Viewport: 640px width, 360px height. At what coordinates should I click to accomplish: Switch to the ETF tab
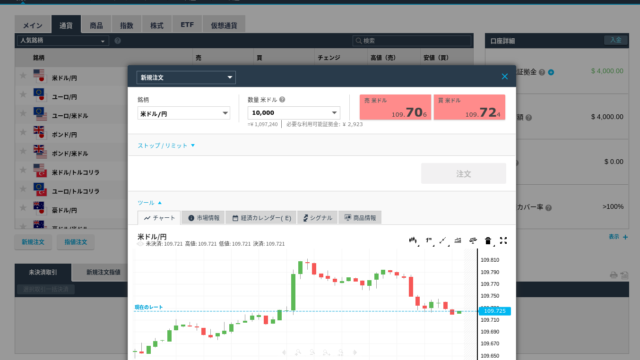point(187,25)
